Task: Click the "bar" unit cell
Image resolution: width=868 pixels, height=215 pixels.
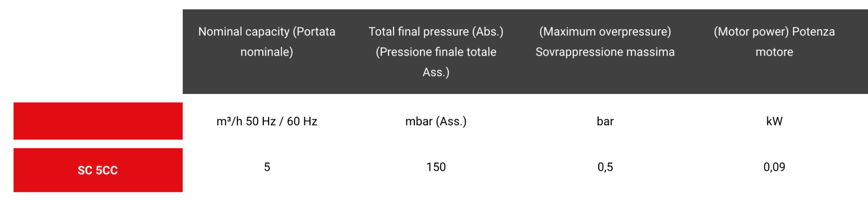Action: (605, 121)
